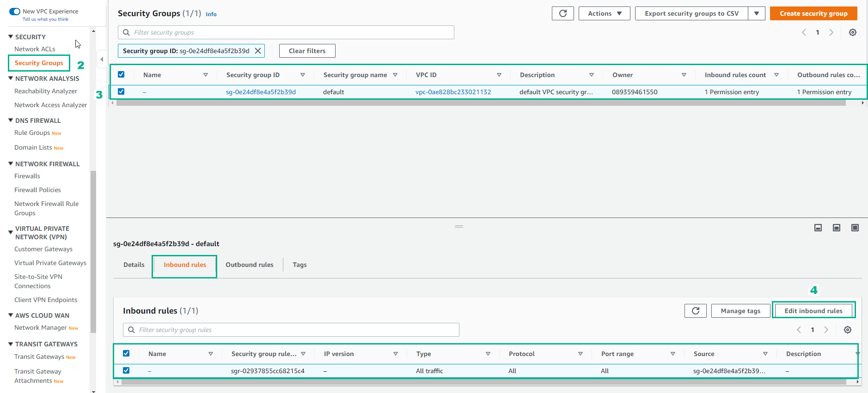Sort inbound rules by IP version column
Viewport: 868px width, 393px height.
tap(396, 354)
